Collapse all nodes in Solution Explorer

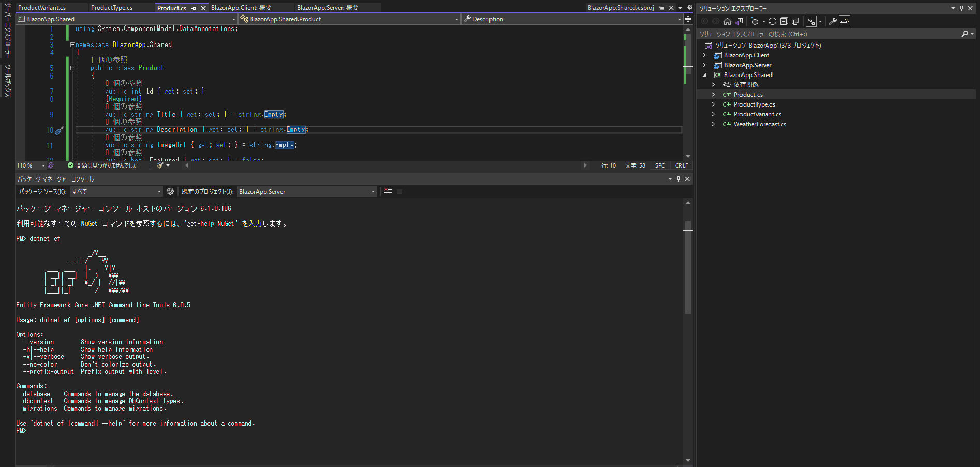(784, 21)
